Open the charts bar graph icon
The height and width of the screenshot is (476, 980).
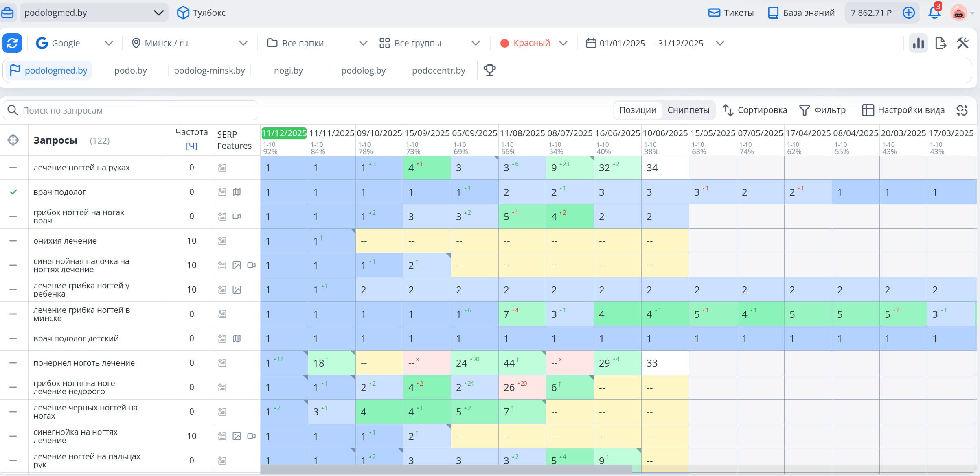pyautogui.click(x=919, y=43)
